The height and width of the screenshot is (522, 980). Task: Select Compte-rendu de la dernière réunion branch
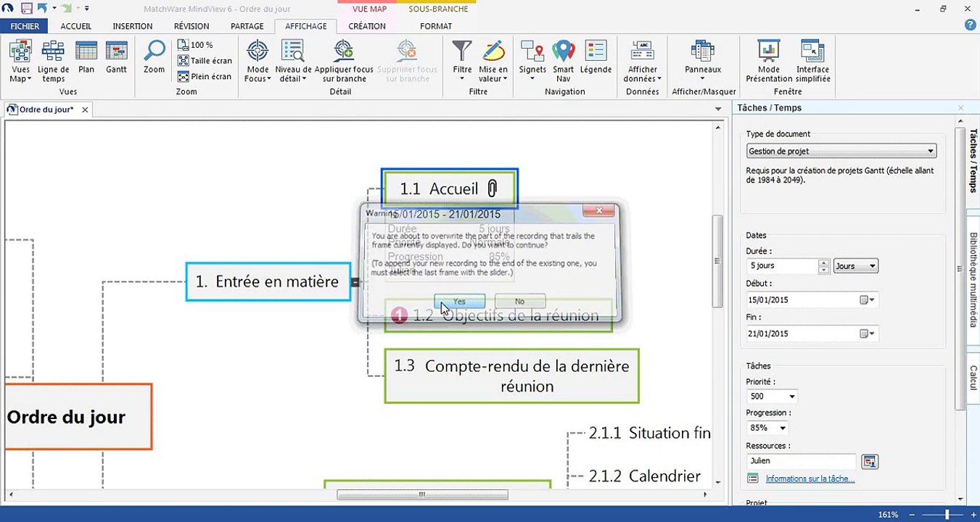click(512, 376)
